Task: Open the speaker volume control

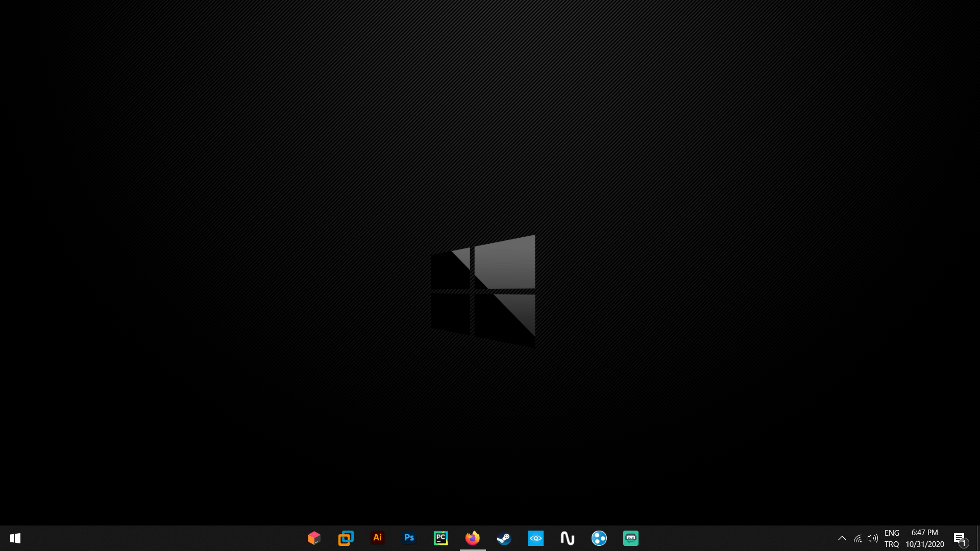Action: [873, 538]
